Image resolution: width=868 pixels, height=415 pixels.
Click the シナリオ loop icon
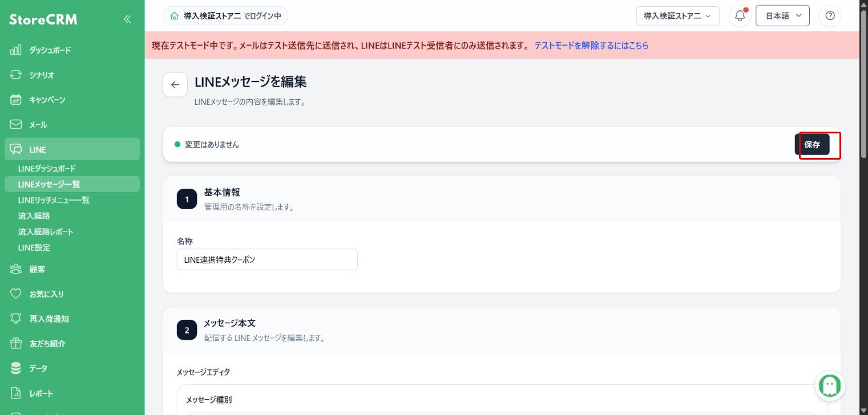pos(16,75)
